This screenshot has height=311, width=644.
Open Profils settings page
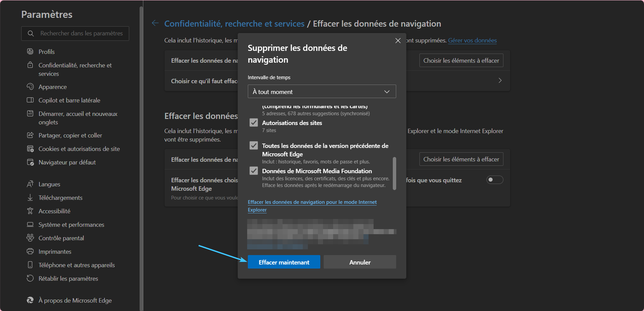tap(47, 52)
